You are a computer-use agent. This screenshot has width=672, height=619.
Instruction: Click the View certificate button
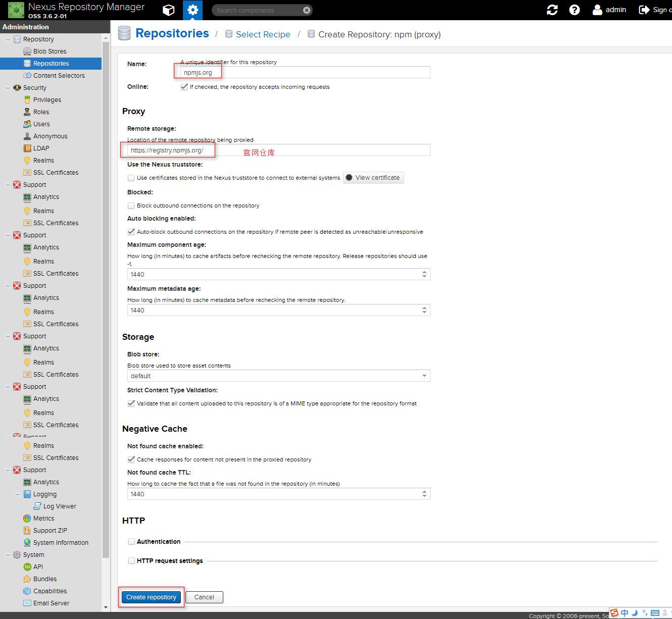(373, 178)
